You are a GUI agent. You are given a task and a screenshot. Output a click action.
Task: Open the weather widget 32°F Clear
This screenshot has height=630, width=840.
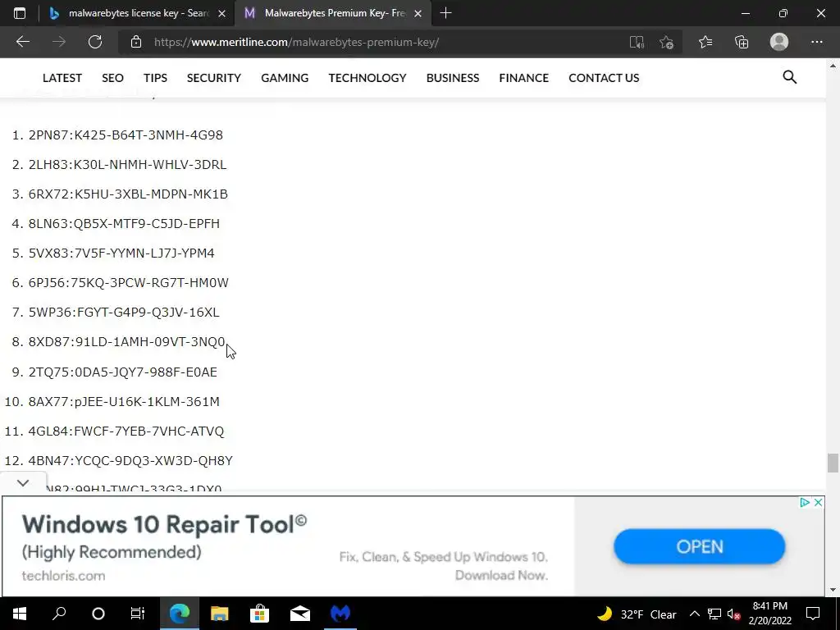point(636,614)
